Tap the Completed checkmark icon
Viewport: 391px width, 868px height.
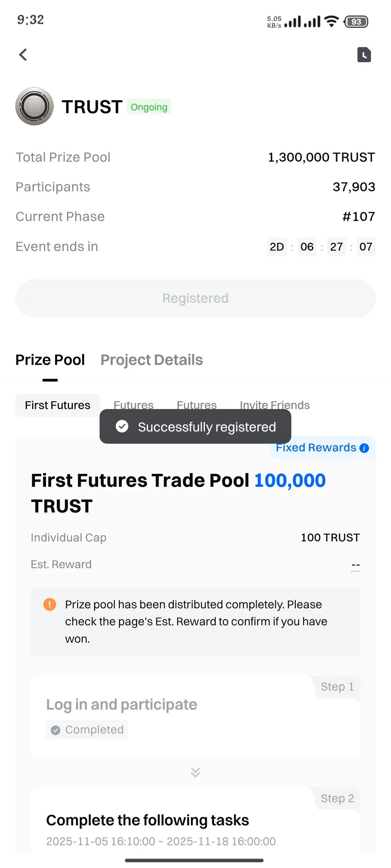55,730
